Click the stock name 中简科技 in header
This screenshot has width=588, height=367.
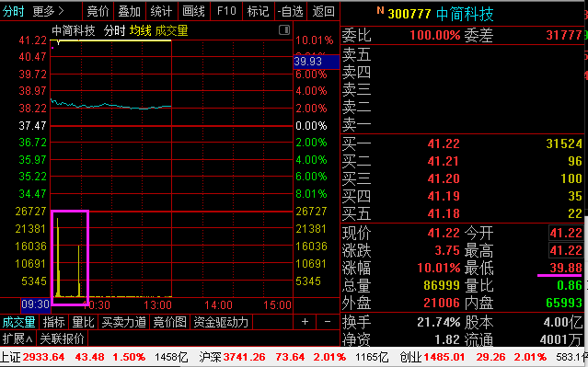coord(465,14)
